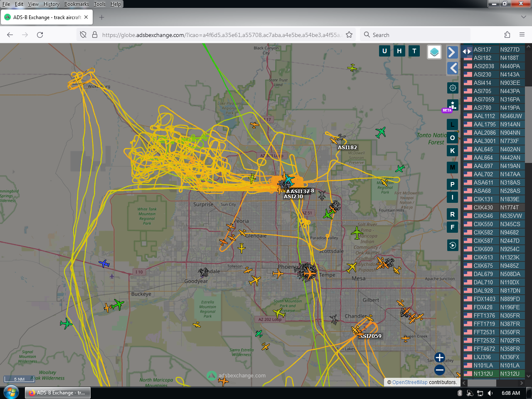The height and width of the screenshot is (399, 532).
Task: Toggle the M map option
Action: (x=453, y=167)
